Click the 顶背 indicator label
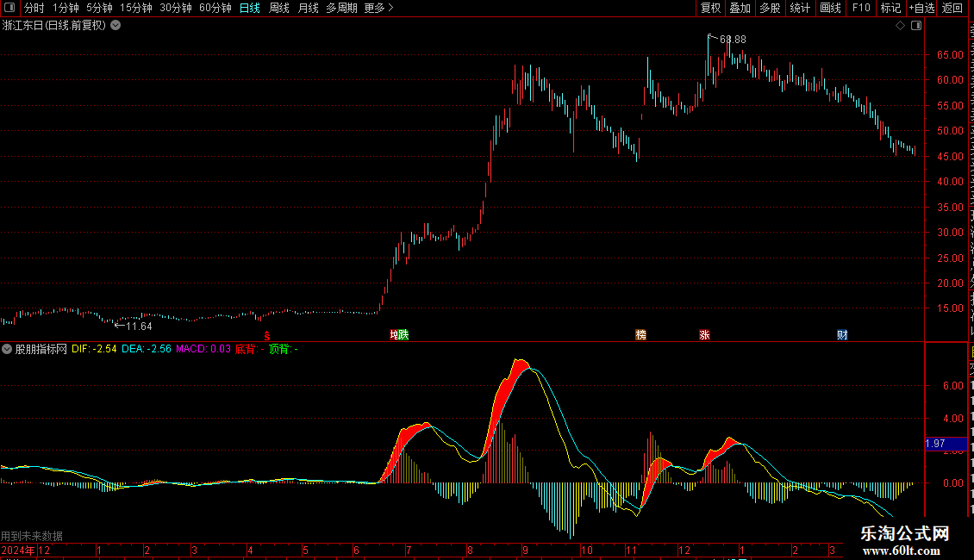This screenshot has width=974, height=560. (284, 349)
